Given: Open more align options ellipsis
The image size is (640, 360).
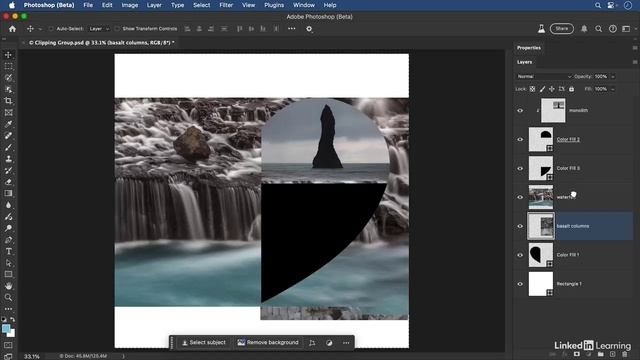Looking at the screenshot, I should pos(291,29).
